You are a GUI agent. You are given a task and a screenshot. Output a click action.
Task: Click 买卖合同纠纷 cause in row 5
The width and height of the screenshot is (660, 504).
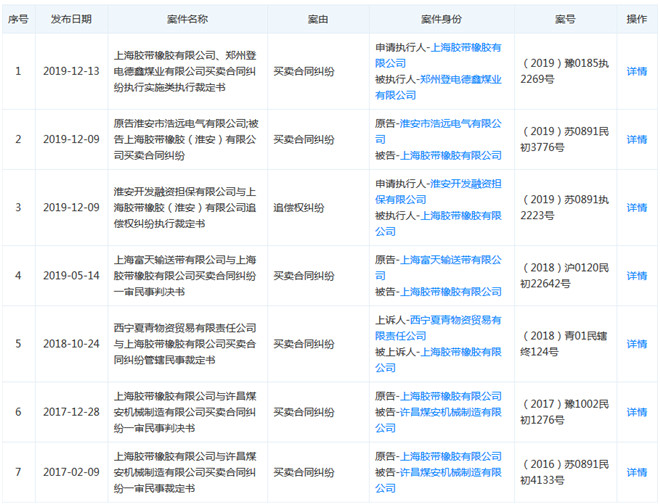pyautogui.click(x=303, y=344)
